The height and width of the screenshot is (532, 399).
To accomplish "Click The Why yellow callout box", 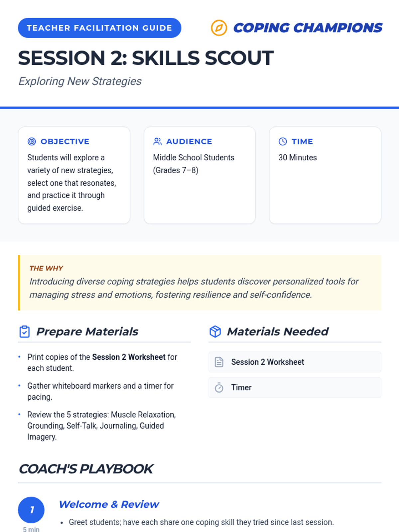I will point(199,283).
